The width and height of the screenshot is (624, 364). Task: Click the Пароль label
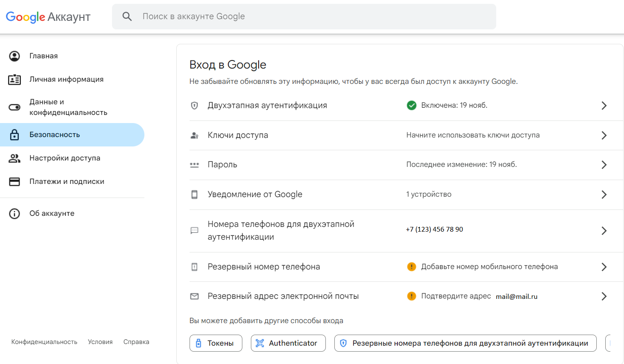point(222,165)
